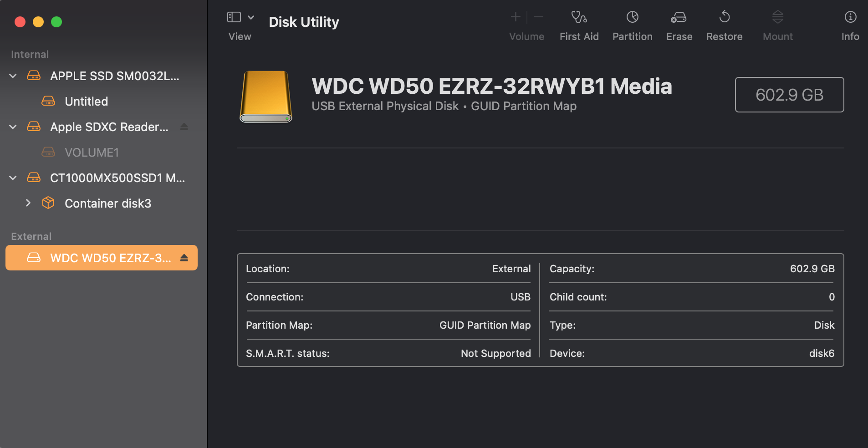Expand Container disk3
Viewport: 868px width, 448px height.
(28, 203)
